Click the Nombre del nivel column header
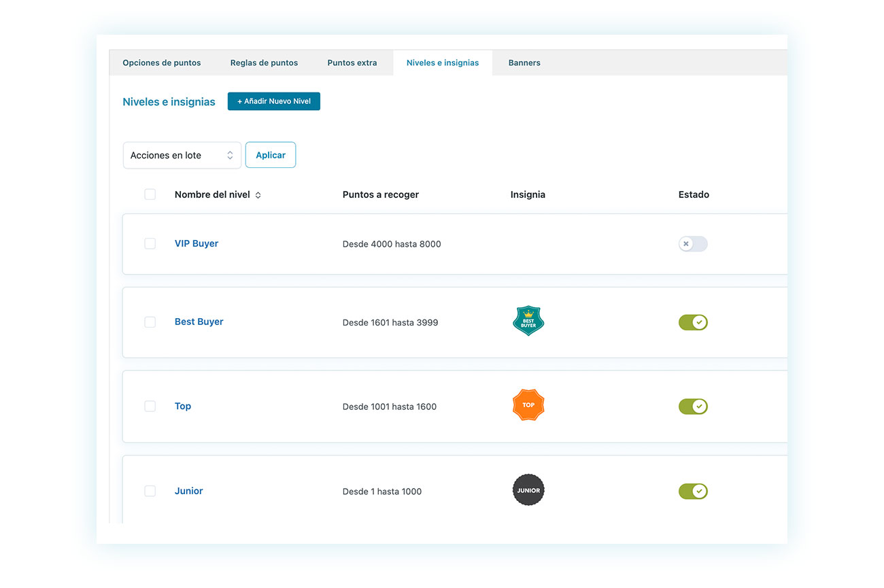This screenshot has width=884, height=588. (212, 194)
